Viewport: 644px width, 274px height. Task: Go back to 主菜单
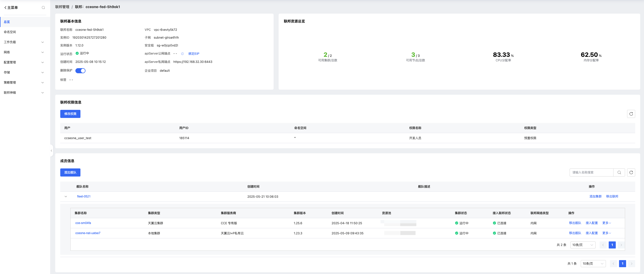click(x=11, y=8)
